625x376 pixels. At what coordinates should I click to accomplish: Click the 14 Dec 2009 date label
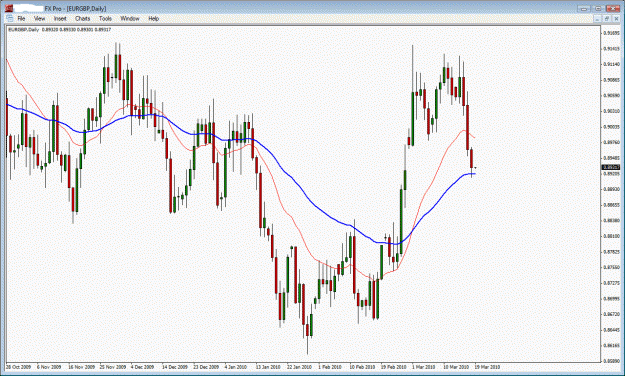pyautogui.click(x=175, y=367)
